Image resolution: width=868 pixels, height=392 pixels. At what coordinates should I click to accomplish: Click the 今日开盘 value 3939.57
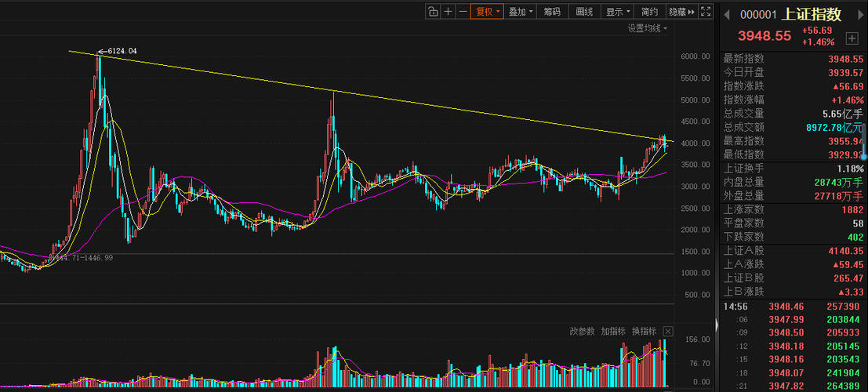click(x=846, y=73)
